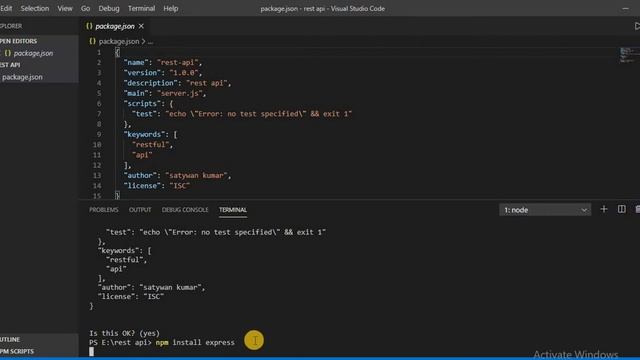Select package.json in REST API folder

22,77
